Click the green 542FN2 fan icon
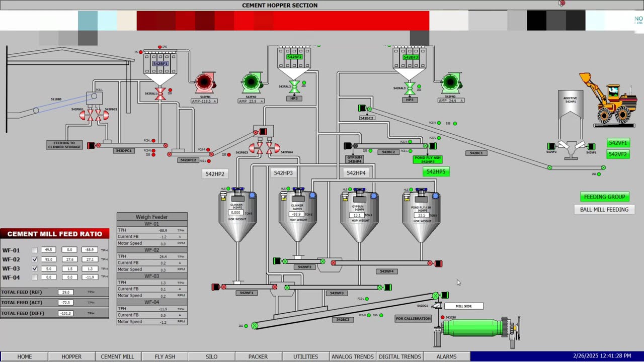 click(252, 83)
